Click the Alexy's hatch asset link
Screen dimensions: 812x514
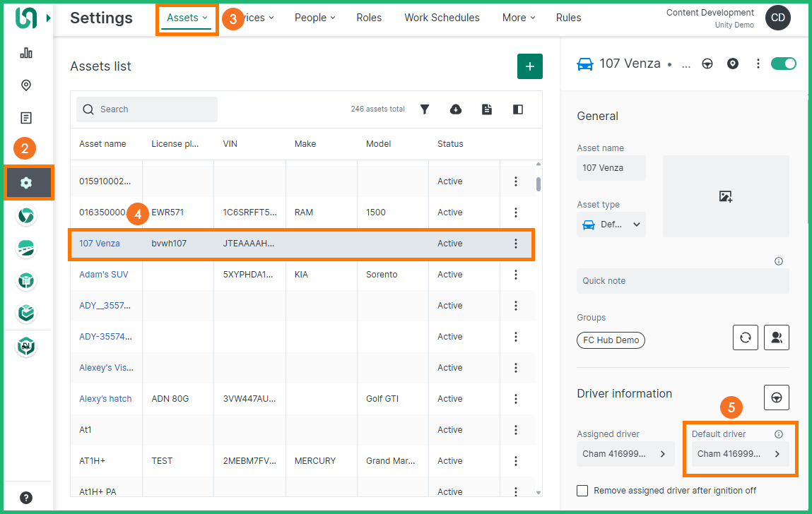(105, 399)
